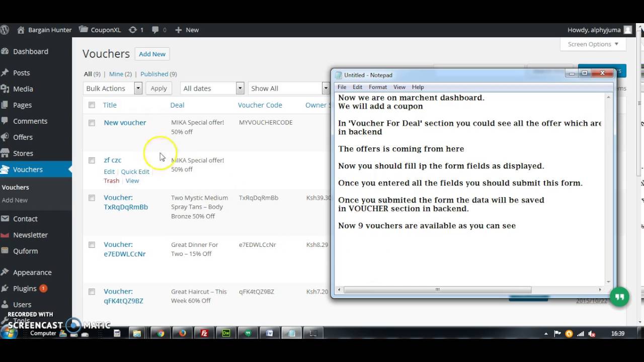Click Notepad vertical scroll down arrow
This screenshot has height=362, width=644.
(x=608, y=282)
